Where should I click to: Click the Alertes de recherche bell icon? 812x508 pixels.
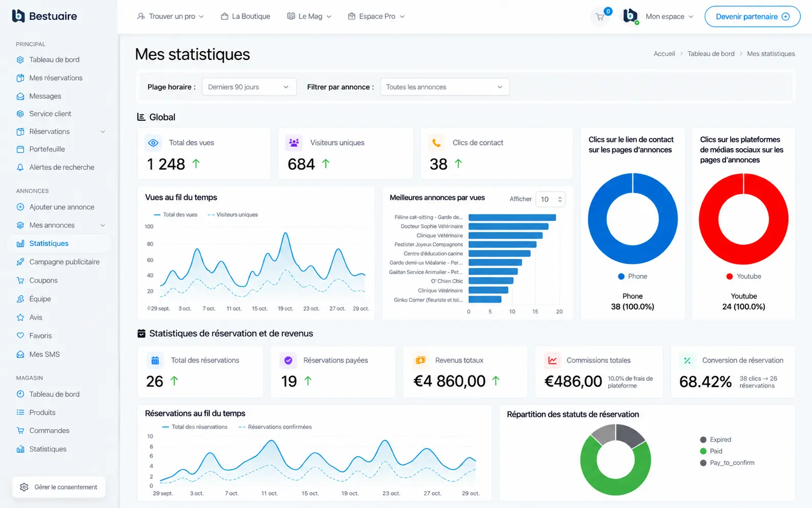click(x=20, y=167)
